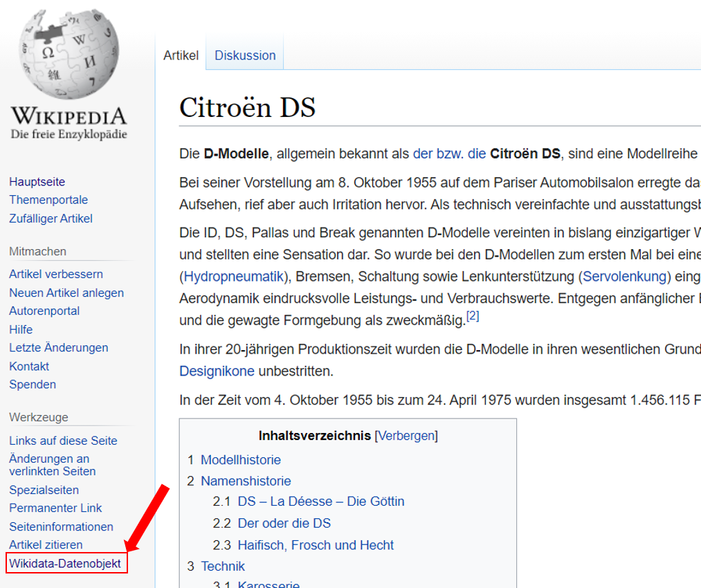This screenshot has width=701, height=588.
Task: Open Links auf diese Seite
Action: pyautogui.click(x=63, y=441)
